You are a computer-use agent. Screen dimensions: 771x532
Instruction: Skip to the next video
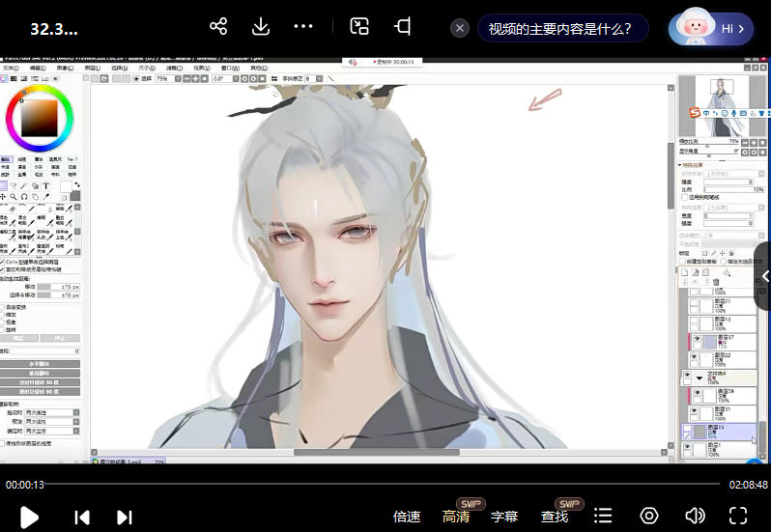tap(124, 518)
